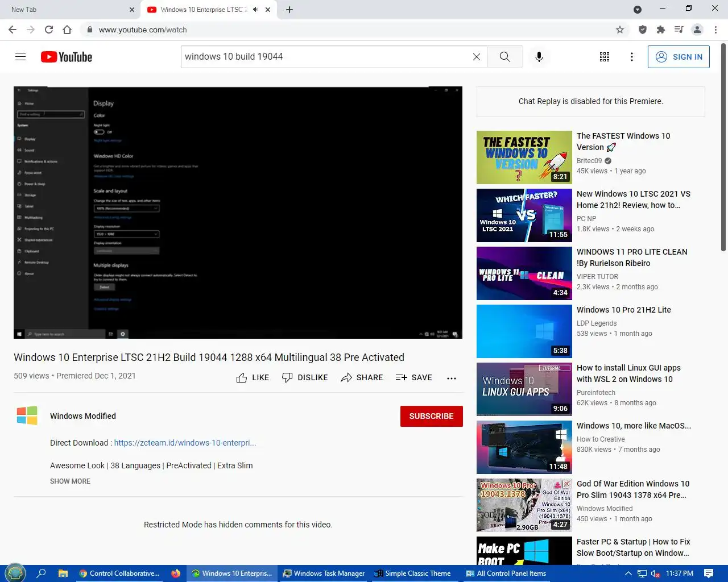Open more actions ellipsis below the video

point(452,378)
